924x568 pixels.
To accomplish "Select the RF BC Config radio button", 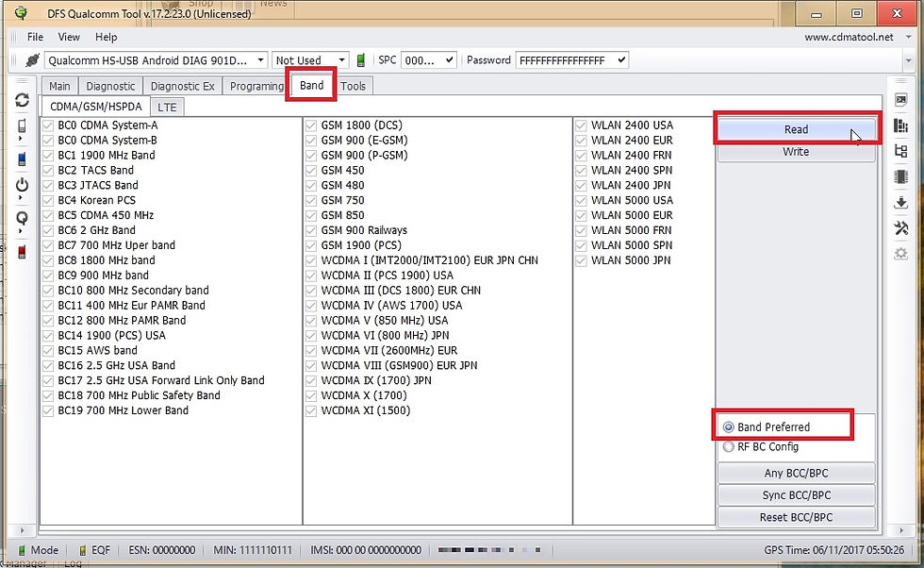I will (x=729, y=446).
